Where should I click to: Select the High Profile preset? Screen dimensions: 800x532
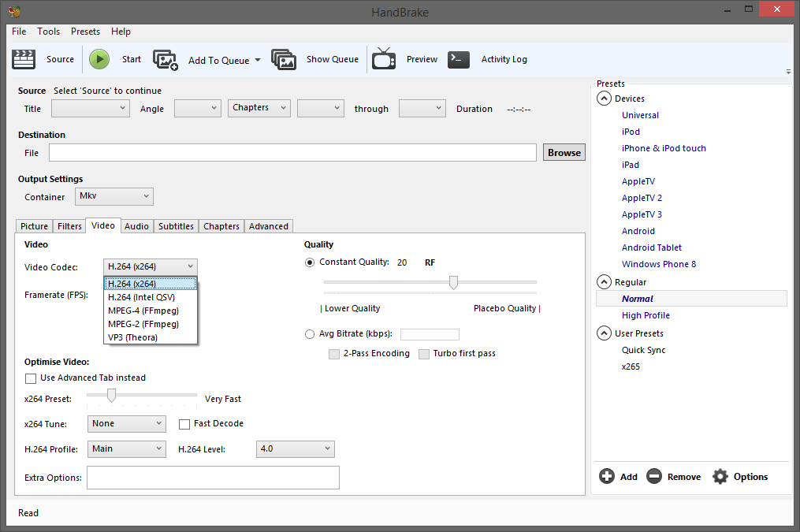click(646, 316)
